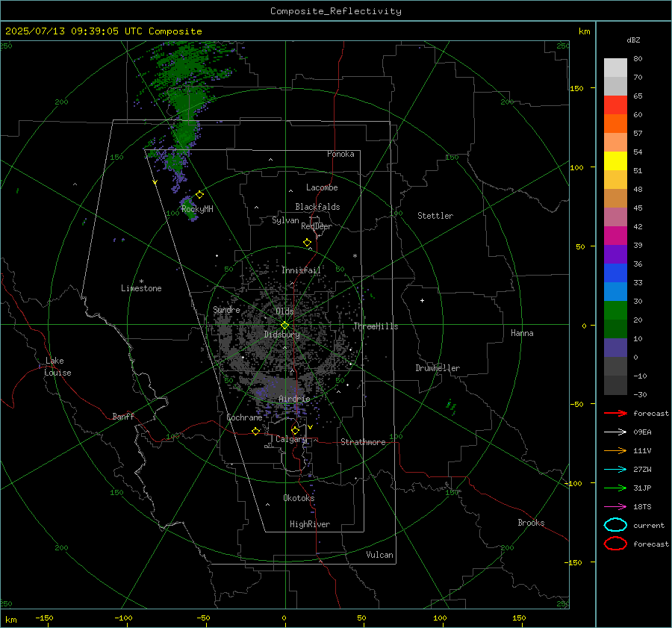The width and height of the screenshot is (672, 628).
Task: Click the Stettler city label
Action: pyautogui.click(x=435, y=216)
